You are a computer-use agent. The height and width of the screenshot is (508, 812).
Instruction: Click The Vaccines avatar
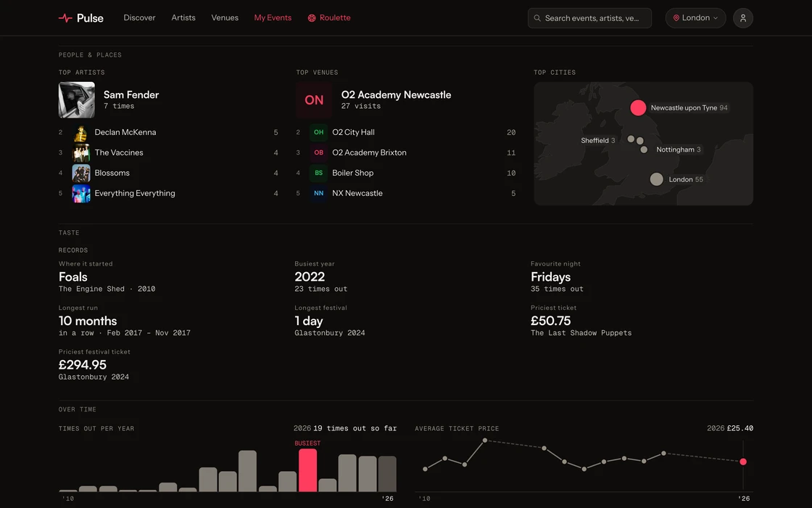80,153
